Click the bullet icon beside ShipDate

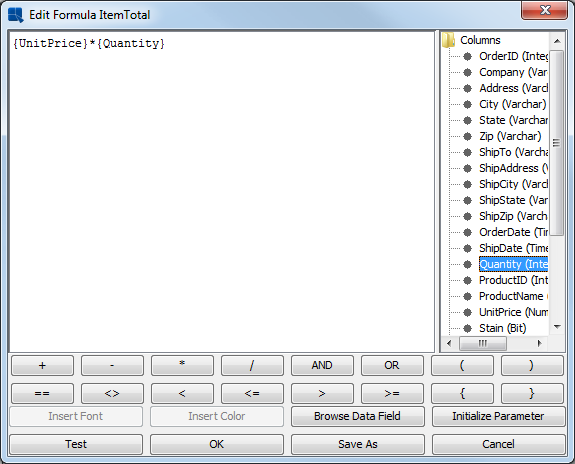pos(467,248)
